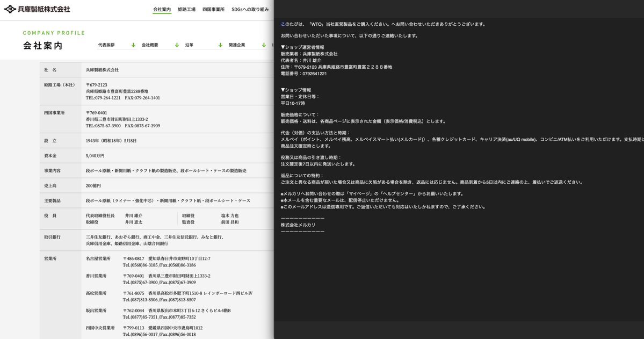The width and height of the screenshot is (644, 339).
Task: Select director name 井川 惠太
Action: 134,222
